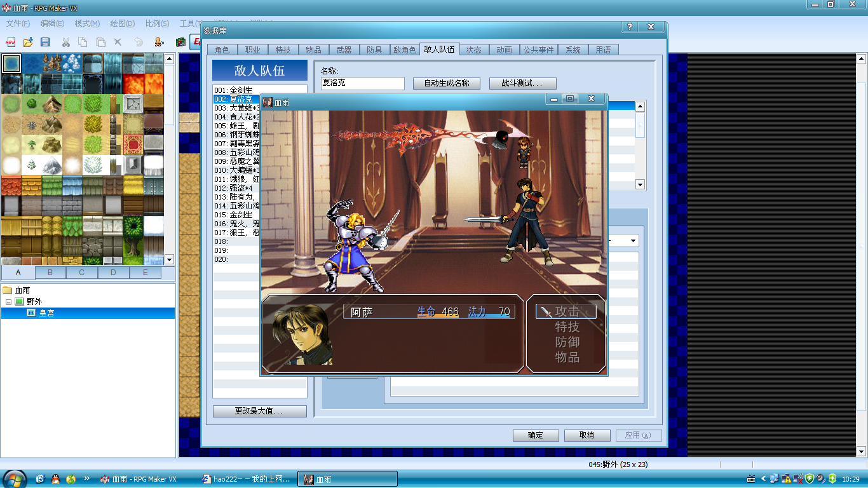Open the colorful database grid icon
The image size is (868, 488).
pos(181,42)
